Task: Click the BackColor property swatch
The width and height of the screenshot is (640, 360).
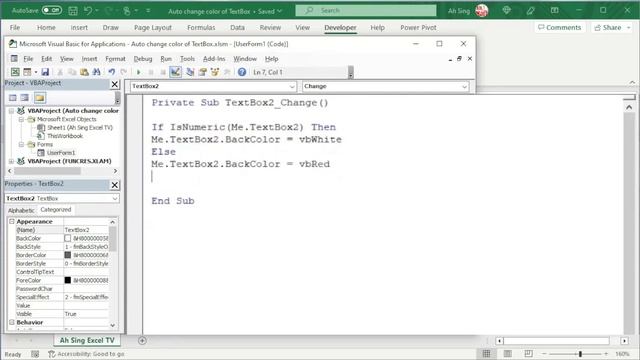Action: pyautogui.click(x=68, y=238)
